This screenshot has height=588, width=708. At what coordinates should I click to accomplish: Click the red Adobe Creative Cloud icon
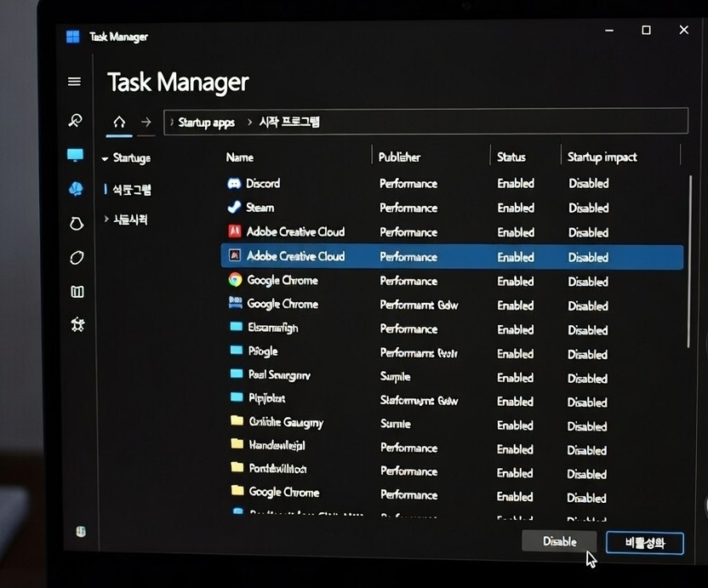[234, 231]
